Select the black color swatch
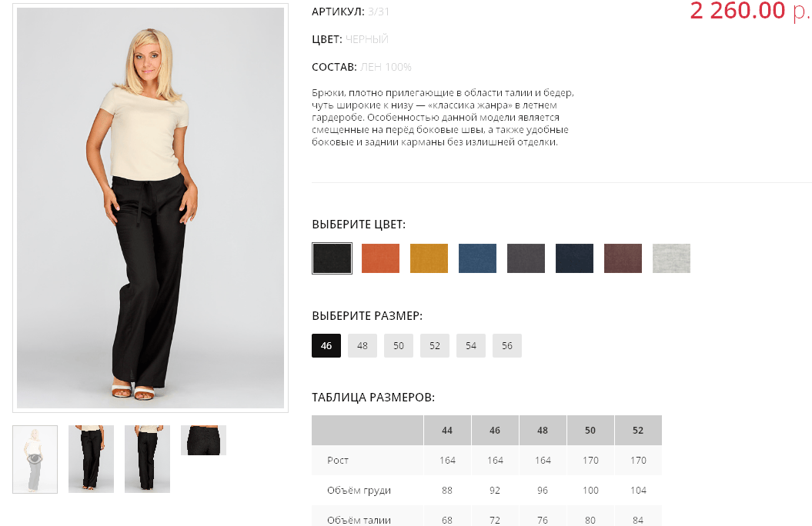The image size is (812, 526). click(x=332, y=258)
